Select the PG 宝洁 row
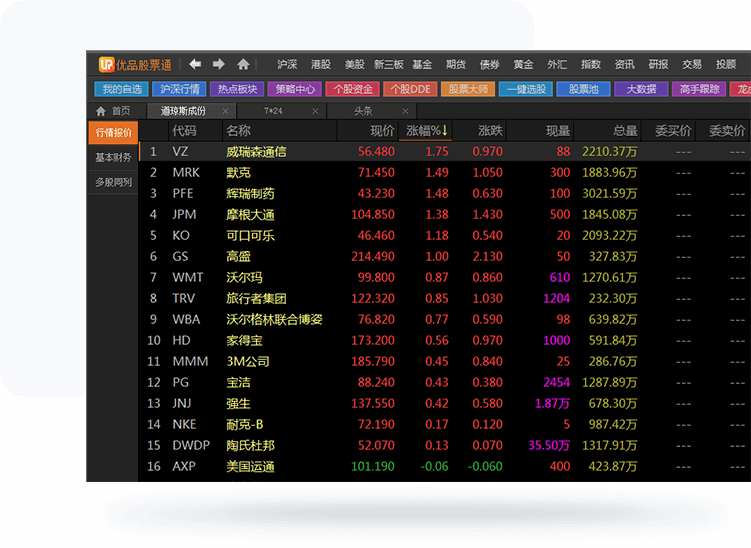This screenshot has width=751, height=548. pyautogui.click(x=444, y=383)
